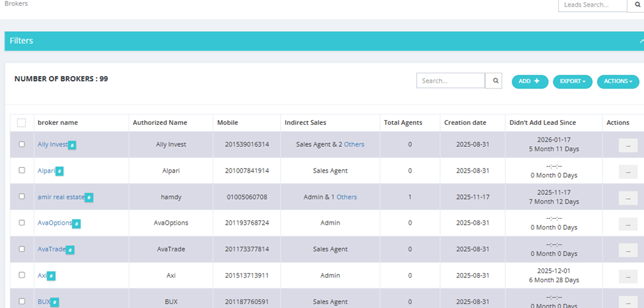Check the AvaTrade row checkbox
The height and width of the screenshot is (308, 644).
(22, 249)
